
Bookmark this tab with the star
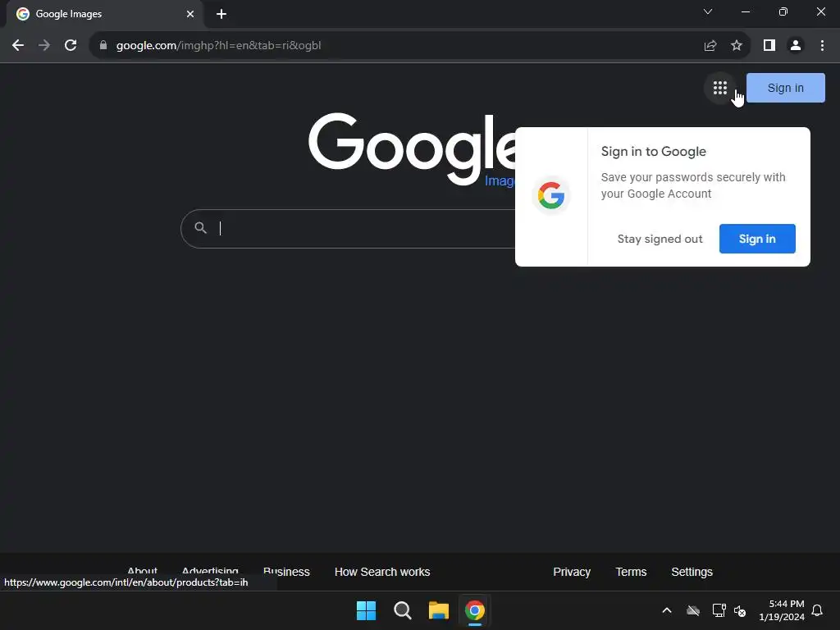point(737,46)
